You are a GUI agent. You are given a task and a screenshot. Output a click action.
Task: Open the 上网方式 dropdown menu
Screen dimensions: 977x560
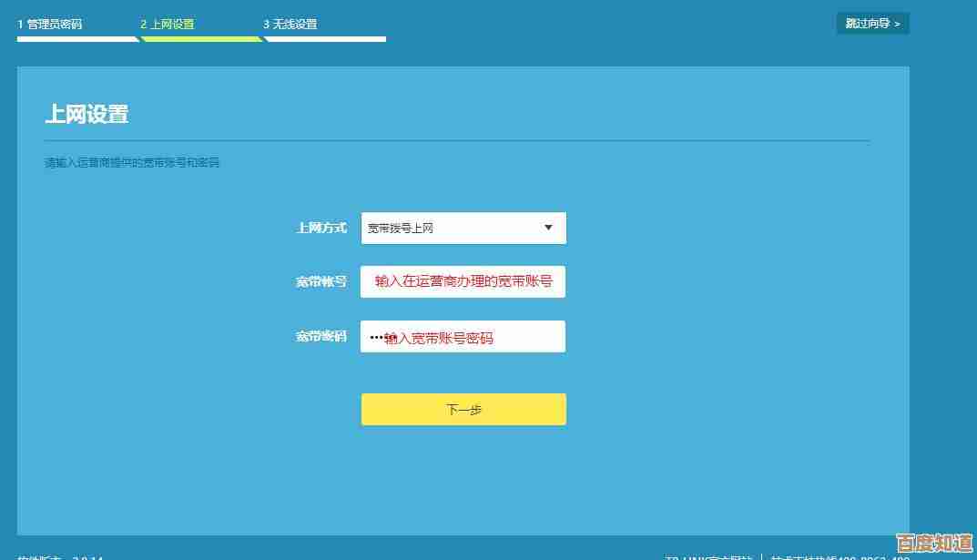[x=463, y=228]
